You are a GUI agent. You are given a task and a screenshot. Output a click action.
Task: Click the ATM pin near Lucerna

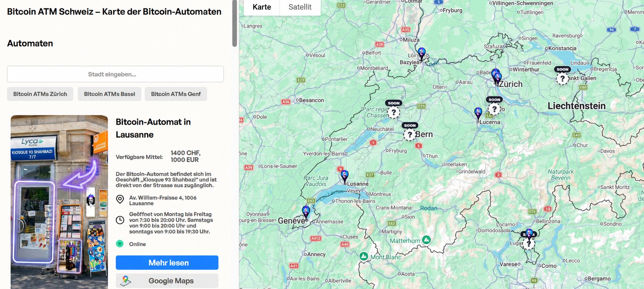478,114
